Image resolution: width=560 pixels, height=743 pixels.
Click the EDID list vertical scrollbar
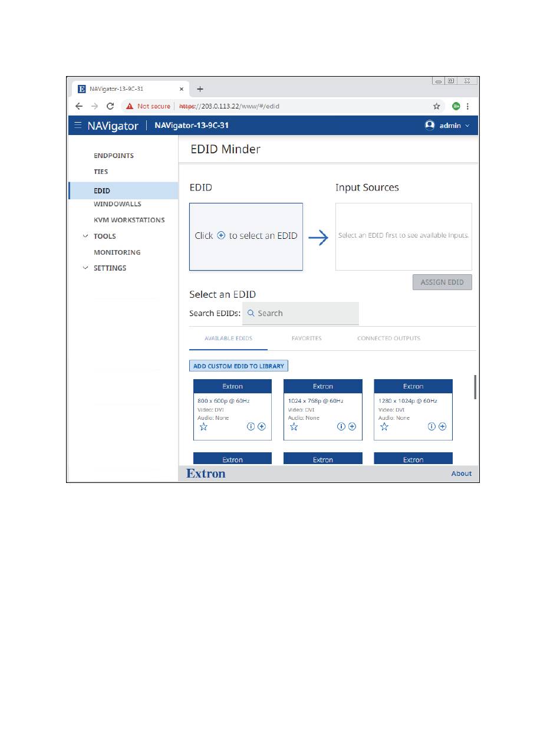tap(475, 387)
